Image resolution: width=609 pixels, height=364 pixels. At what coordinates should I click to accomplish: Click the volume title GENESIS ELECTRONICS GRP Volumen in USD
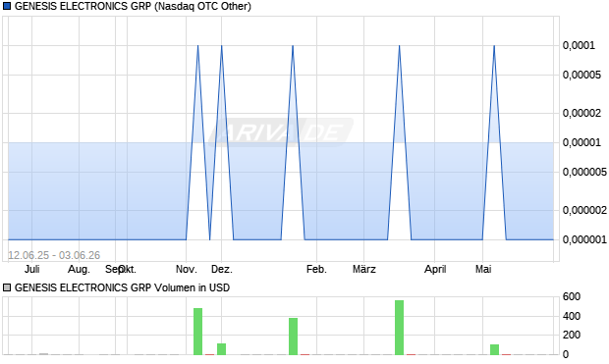[x=122, y=287]
